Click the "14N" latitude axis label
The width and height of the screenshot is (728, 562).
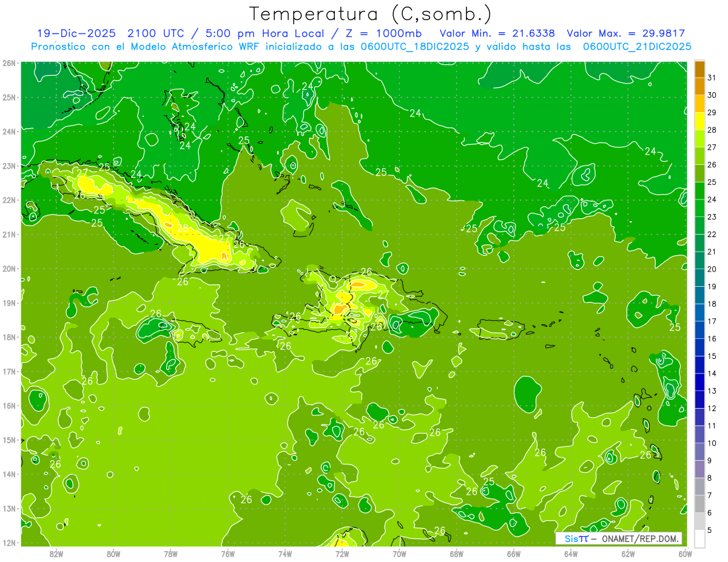[x=8, y=474]
